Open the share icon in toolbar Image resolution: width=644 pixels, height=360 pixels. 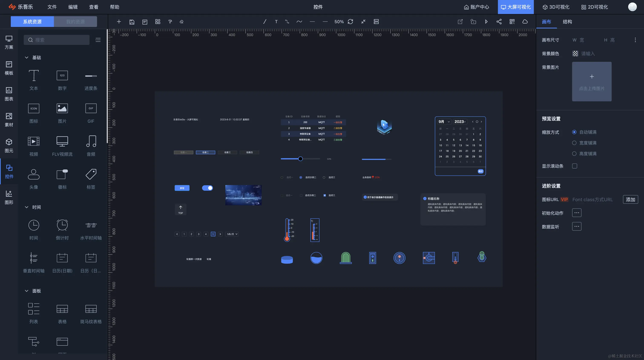pyautogui.click(x=499, y=22)
